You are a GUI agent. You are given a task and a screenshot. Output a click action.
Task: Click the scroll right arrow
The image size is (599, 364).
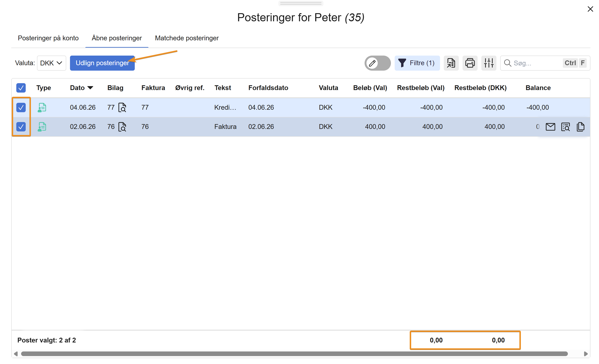(x=586, y=354)
